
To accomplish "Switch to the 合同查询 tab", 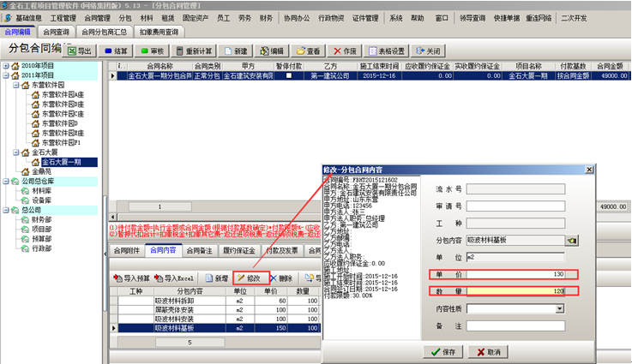I will coord(58,32).
